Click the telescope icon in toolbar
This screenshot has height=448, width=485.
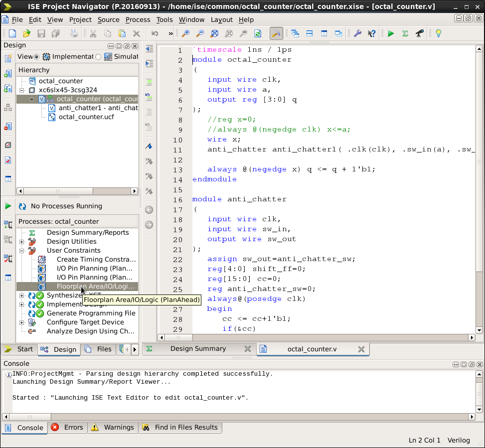(419, 33)
